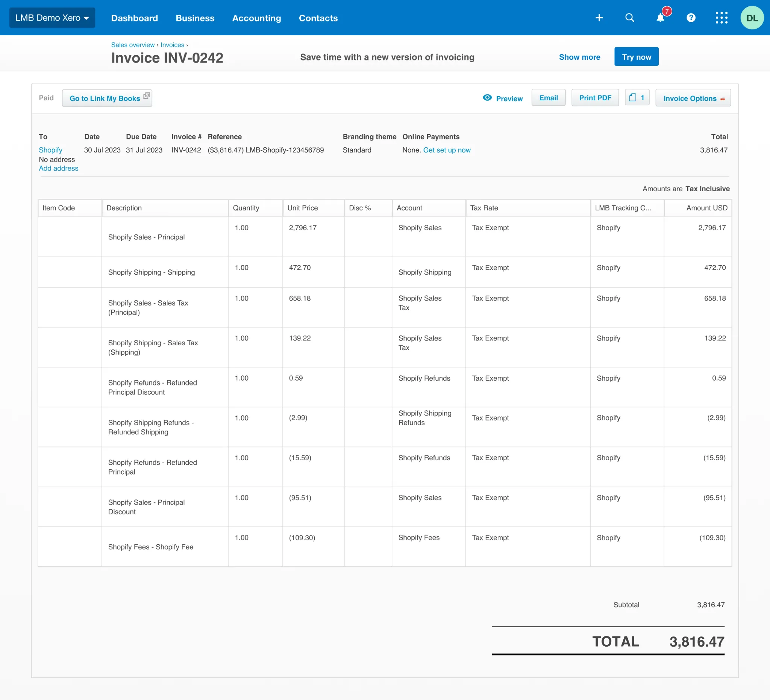Select the Item Code column header
The width and height of the screenshot is (770, 700).
(x=70, y=208)
